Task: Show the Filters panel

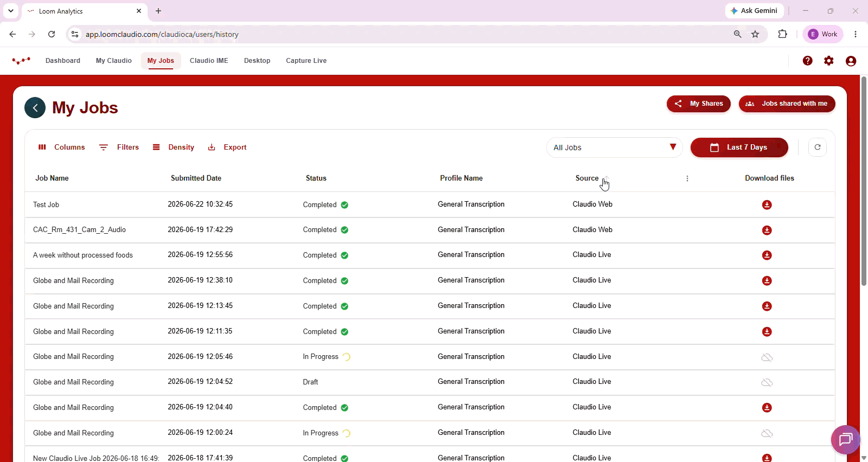Action: coord(119,147)
